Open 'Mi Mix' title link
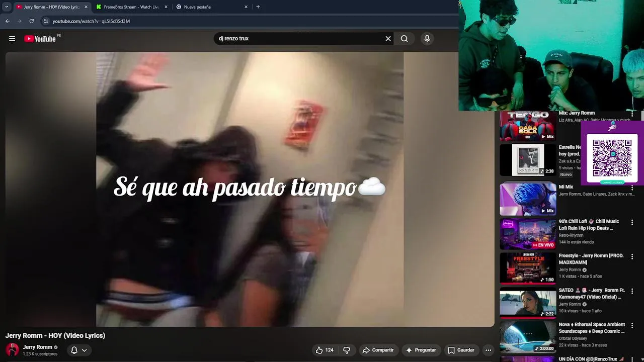This screenshot has height=362, width=644. point(566,187)
